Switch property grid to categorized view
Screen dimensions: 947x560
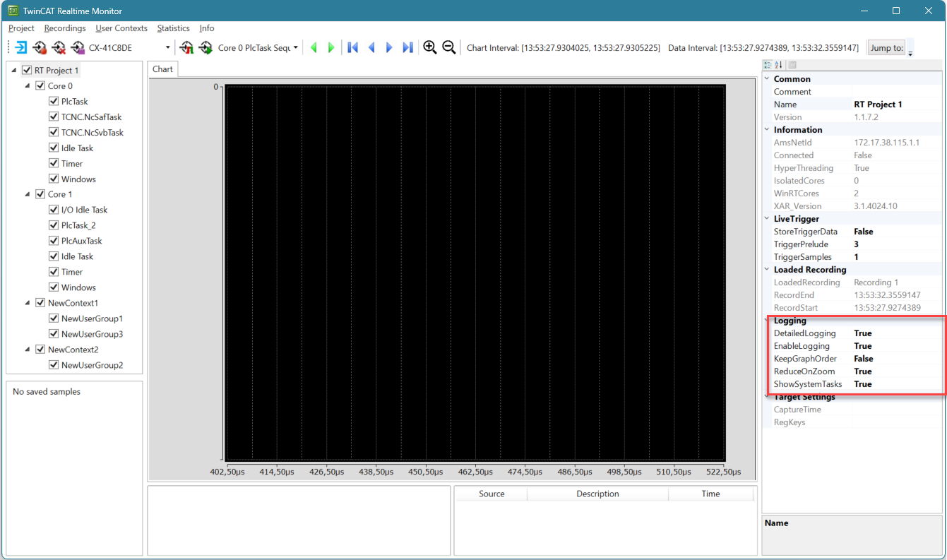tap(768, 65)
